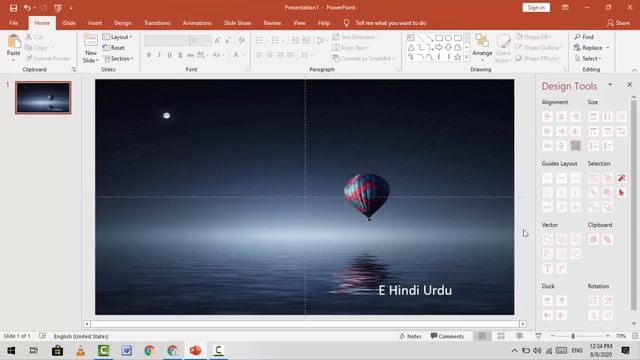This screenshot has width=640, height=360.
Task: Click the New Slide icon
Action: (90, 41)
